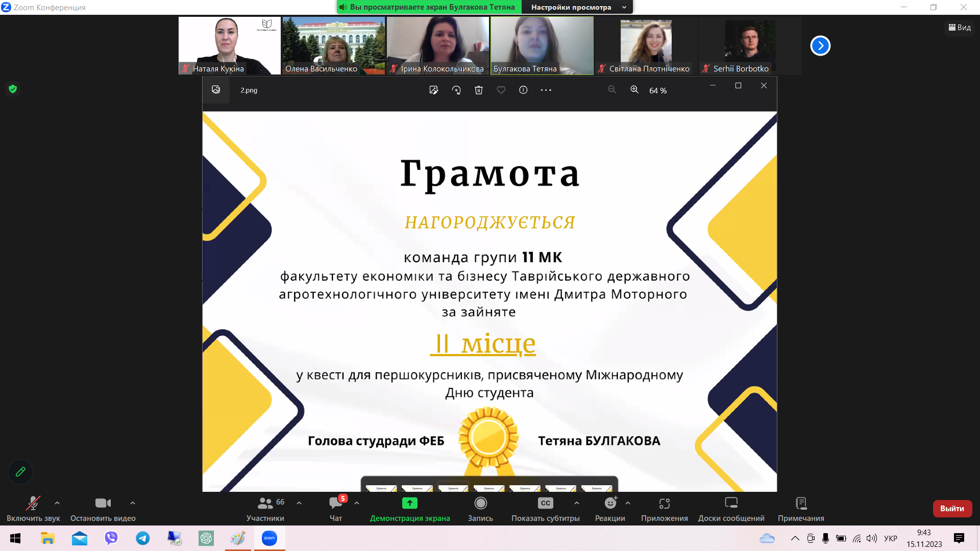This screenshot has width=980, height=551.
Task: Open Чат panel with 5 unread
Action: point(336,509)
